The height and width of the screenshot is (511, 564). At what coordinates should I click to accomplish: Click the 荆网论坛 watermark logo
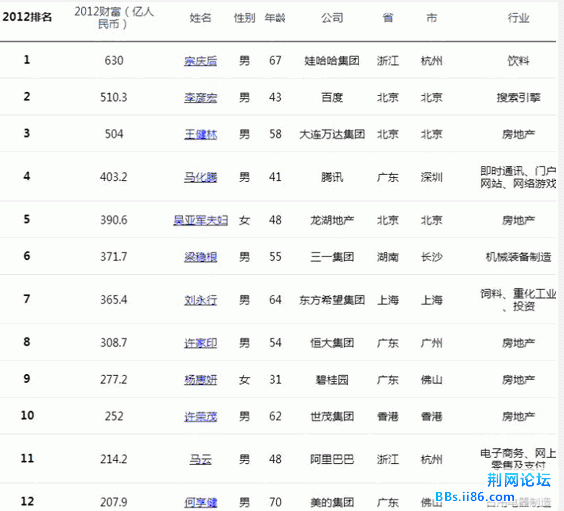(x=519, y=480)
